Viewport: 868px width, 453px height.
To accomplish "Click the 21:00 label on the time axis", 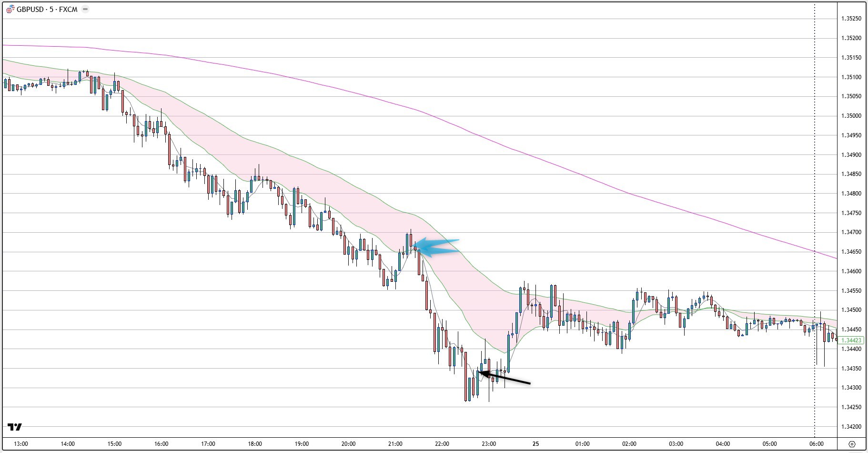I will [x=395, y=444].
